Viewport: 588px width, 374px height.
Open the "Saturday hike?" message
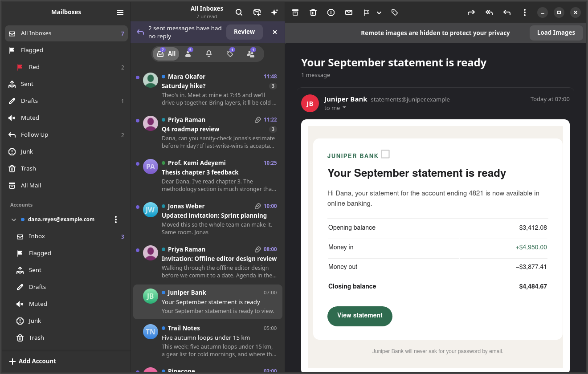pyautogui.click(x=208, y=89)
